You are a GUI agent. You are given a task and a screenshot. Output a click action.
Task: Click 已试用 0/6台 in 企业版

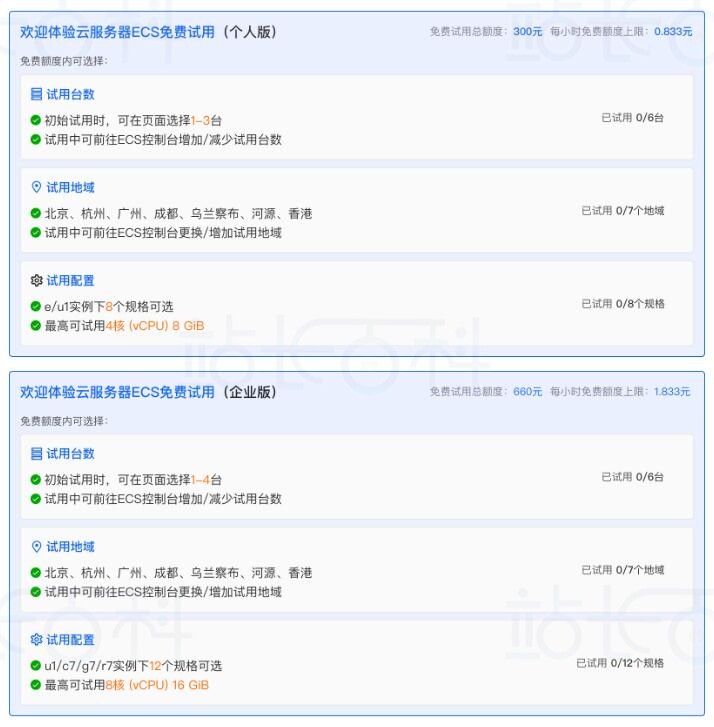tap(632, 477)
